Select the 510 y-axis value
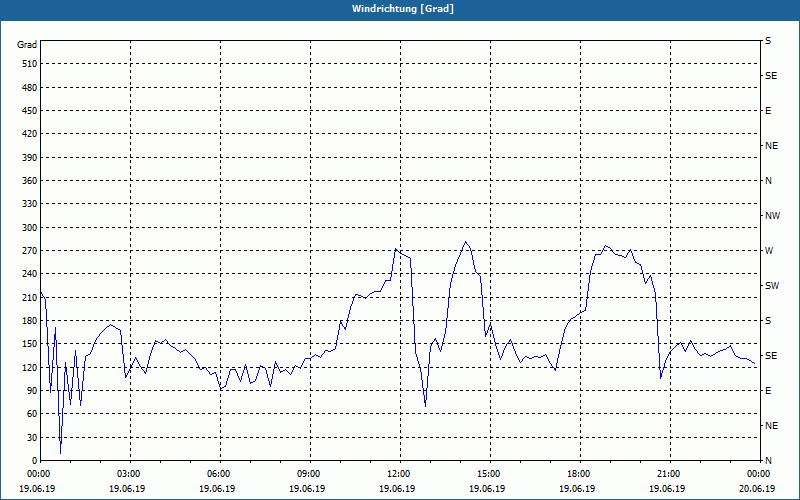 29,64
